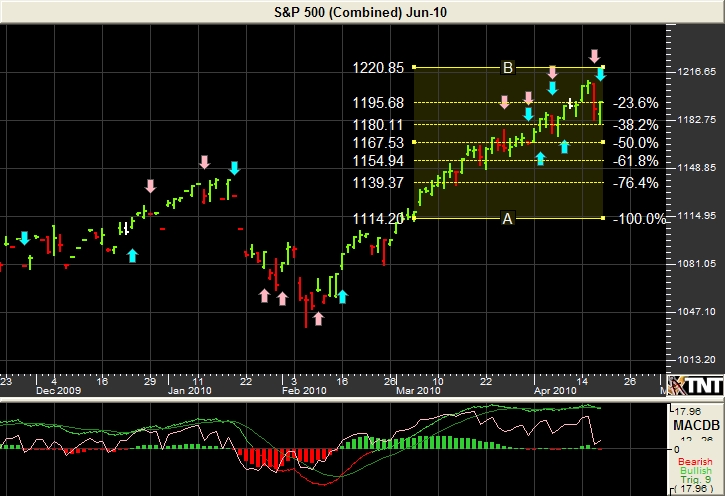This screenshot has width=725, height=496.
Task: Click the TNT logo icon
Action: click(696, 386)
